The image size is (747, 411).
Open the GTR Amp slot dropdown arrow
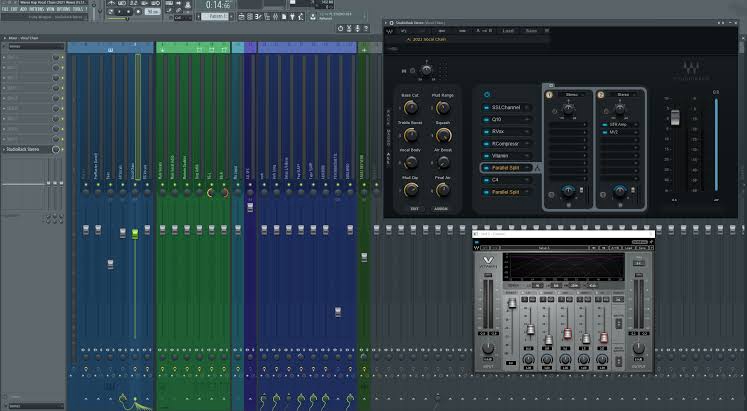coord(636,125)
